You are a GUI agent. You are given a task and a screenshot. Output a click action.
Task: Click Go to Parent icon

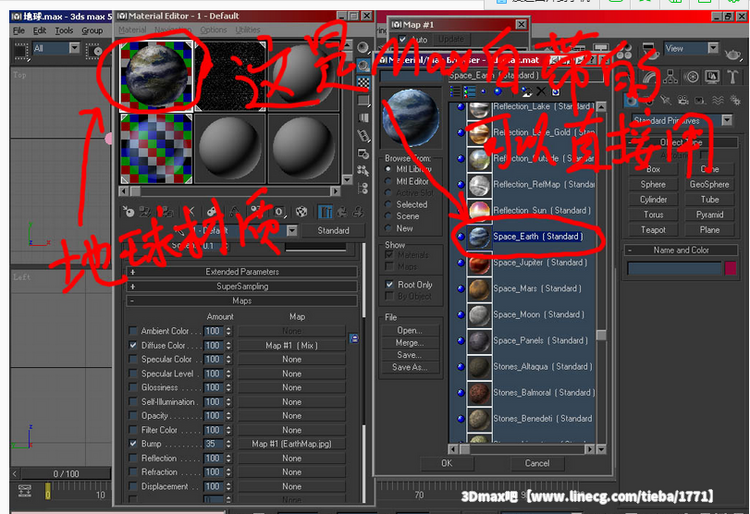342,212
